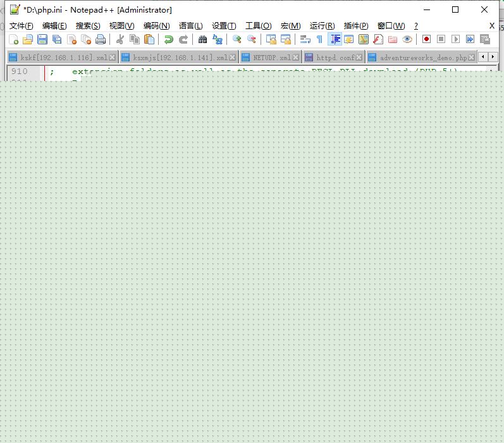Click the Undo arrow icon

[x=168, y=39]
